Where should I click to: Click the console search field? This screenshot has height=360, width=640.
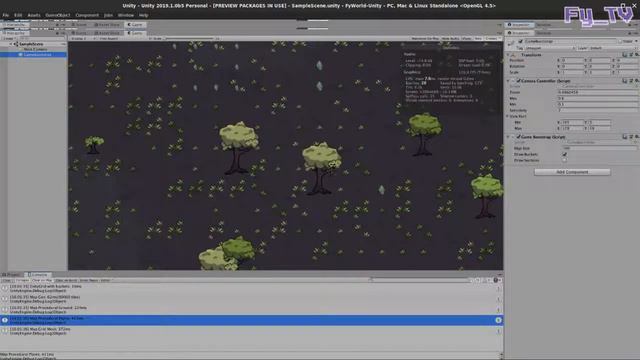420,280
